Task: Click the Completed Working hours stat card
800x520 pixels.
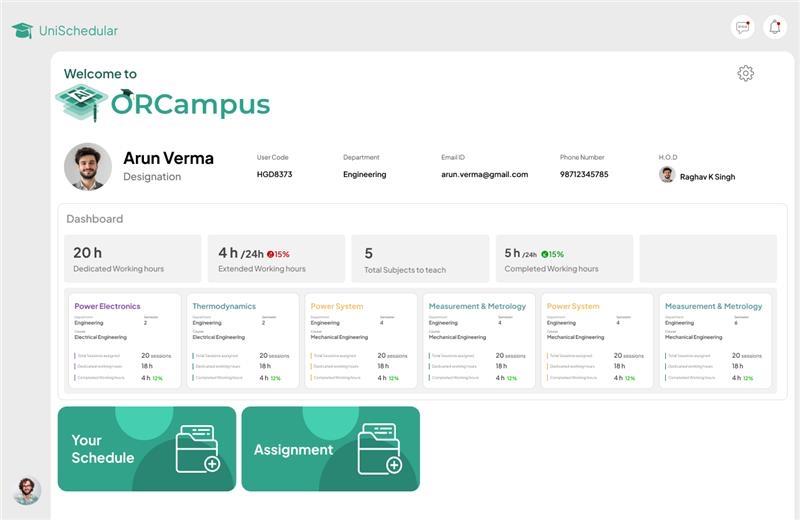Action: coord(564,259)
